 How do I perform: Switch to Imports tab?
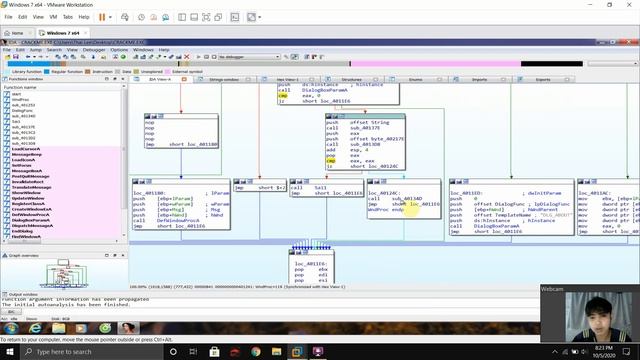pyautogui.click(x=479, y=79)
